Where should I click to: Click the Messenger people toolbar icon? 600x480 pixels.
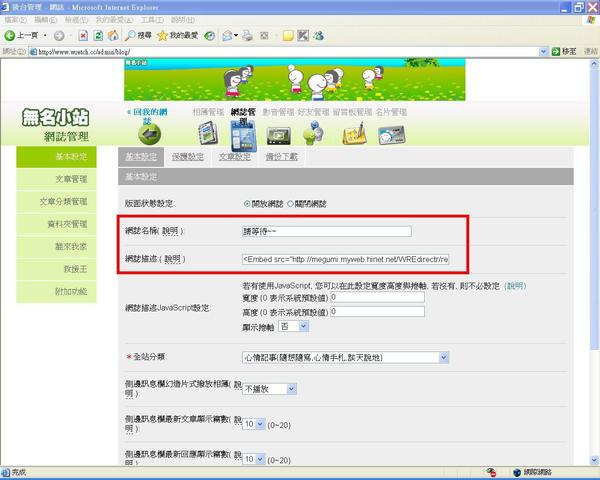[318, 36]
